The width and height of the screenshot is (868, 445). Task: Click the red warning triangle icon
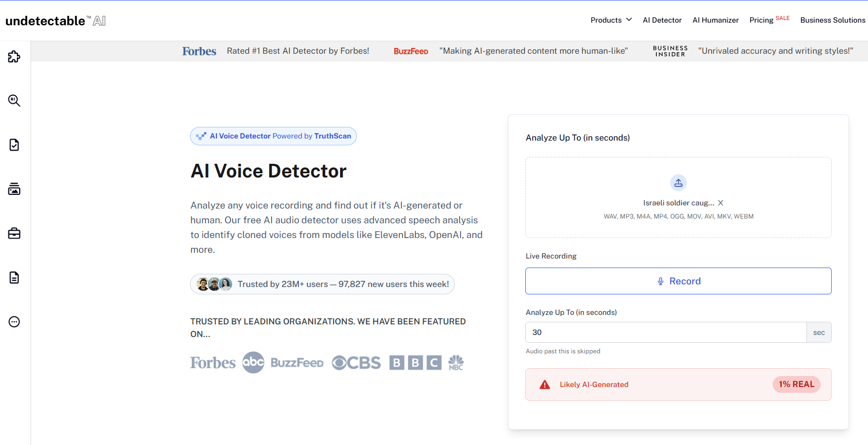(x=545, y=385)
